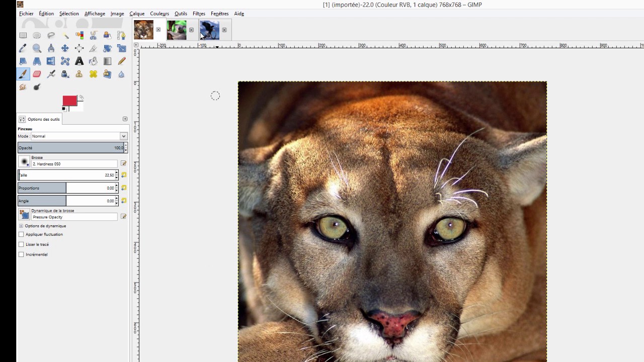
Task: Adjust the Proportions slider
Action: 66,188
